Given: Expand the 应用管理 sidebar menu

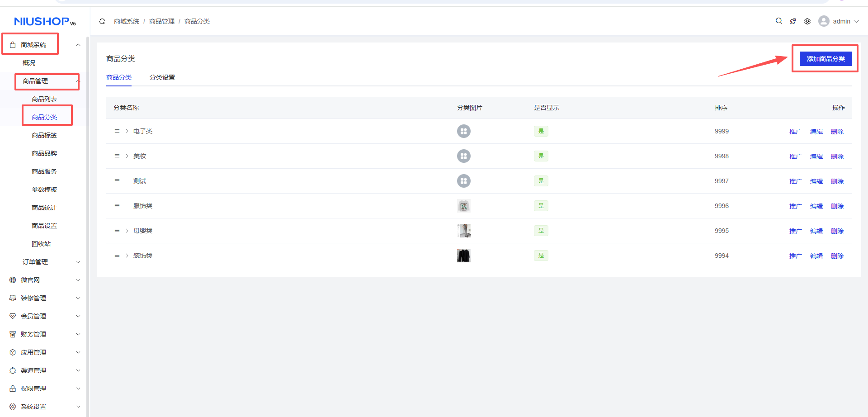Looking at the screenshot, I should point(78,352).
